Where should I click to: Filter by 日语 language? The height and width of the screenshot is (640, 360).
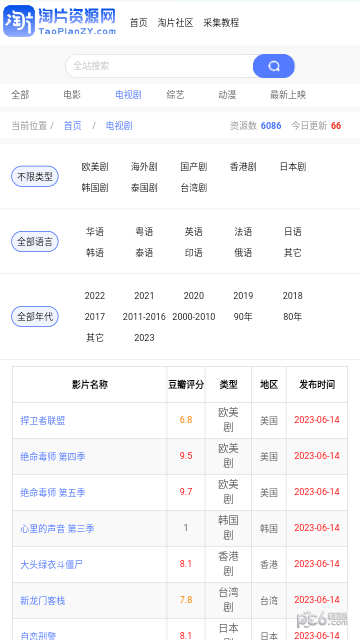point(293,232)
